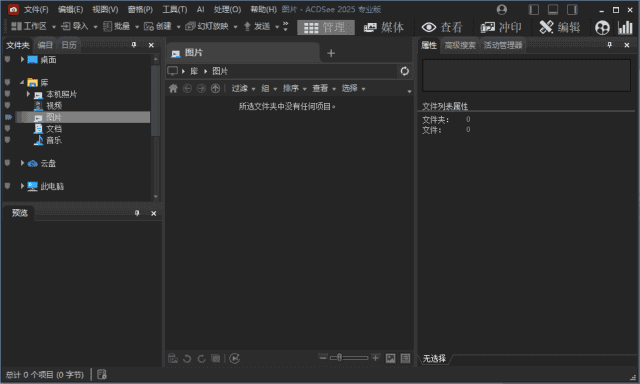Click the 发送 send toolbar button
Image resolution: width=640 pixels, height=384 pixels.
click(257, 27)
